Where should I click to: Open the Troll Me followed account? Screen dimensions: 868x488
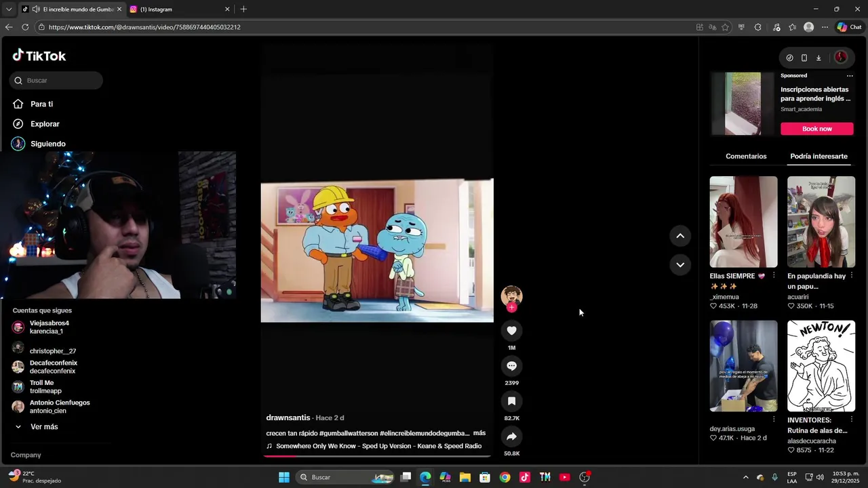[x=37, y=387]
